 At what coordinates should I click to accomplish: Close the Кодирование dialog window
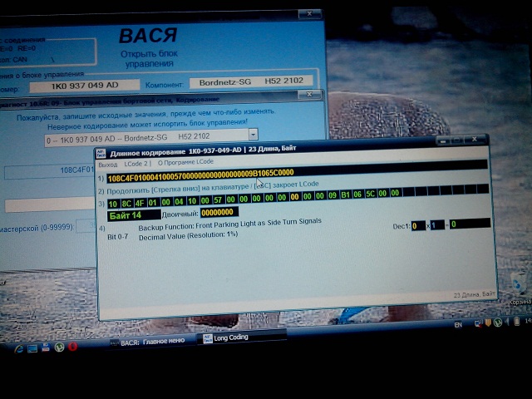pyautogui.click(x=309, y=94)
